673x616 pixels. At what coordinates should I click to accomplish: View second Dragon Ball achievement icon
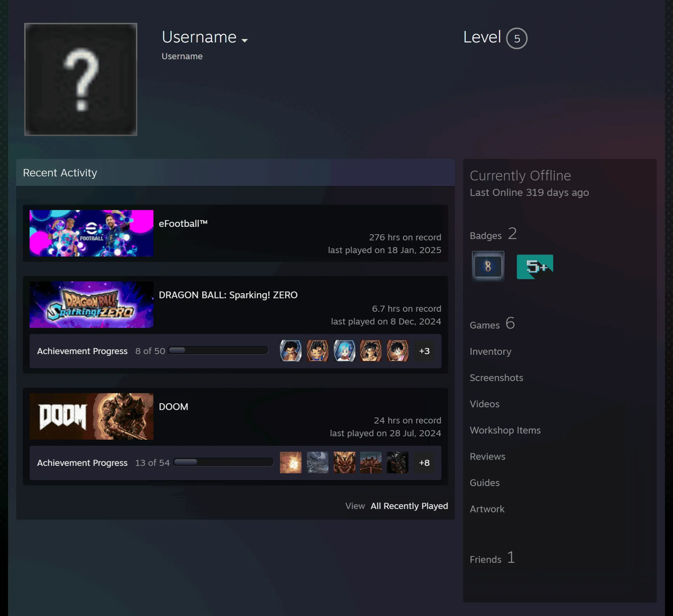(318, 351)
